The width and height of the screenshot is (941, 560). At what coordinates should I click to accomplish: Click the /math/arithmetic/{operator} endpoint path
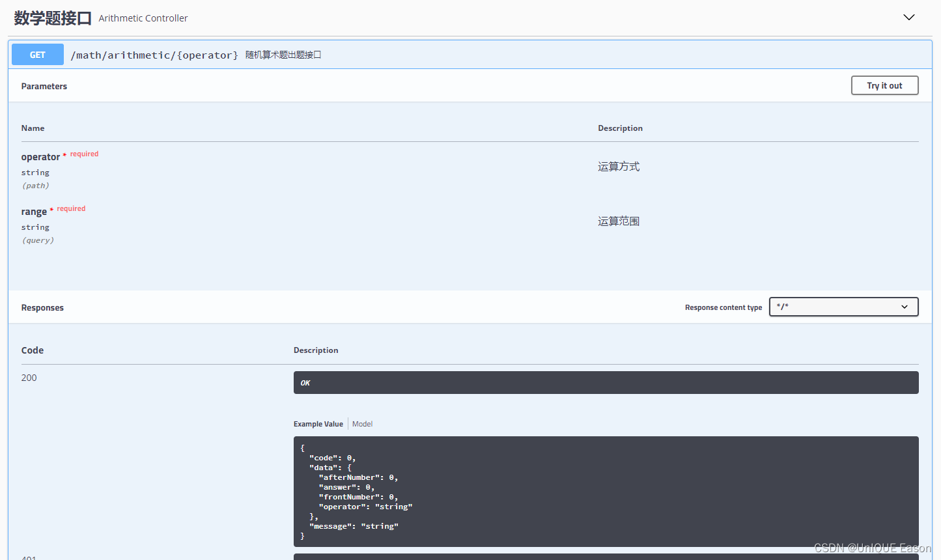point(154,55)
